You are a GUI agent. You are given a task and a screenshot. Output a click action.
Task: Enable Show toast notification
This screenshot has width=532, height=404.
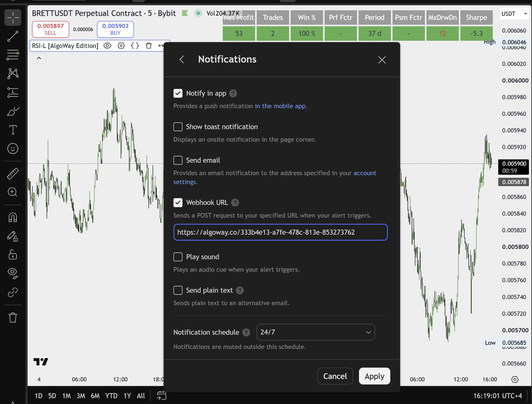[178, 127]
